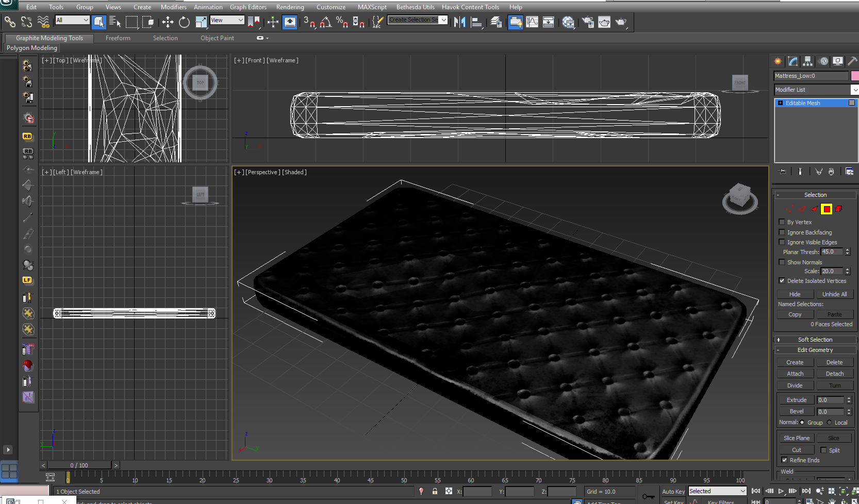Click the Mattress_Low:0 object name field
859x504 pixels.
click(811, 76)
